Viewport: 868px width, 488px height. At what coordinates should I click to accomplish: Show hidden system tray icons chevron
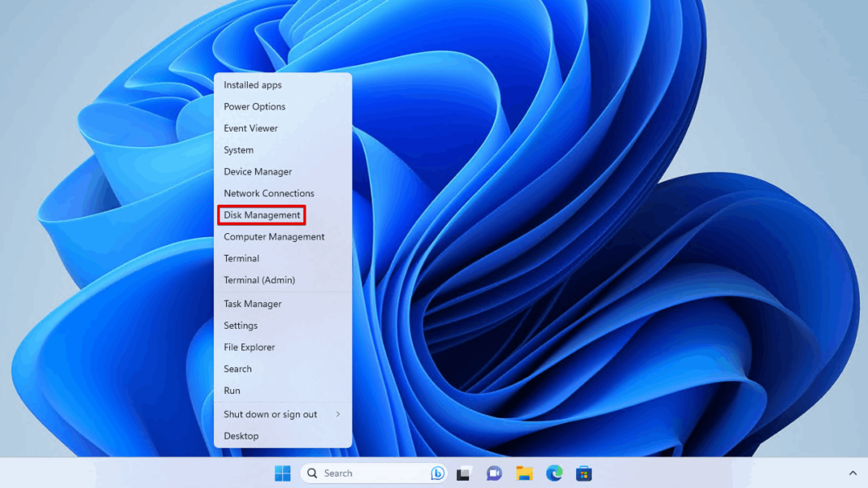pos(853,473)
